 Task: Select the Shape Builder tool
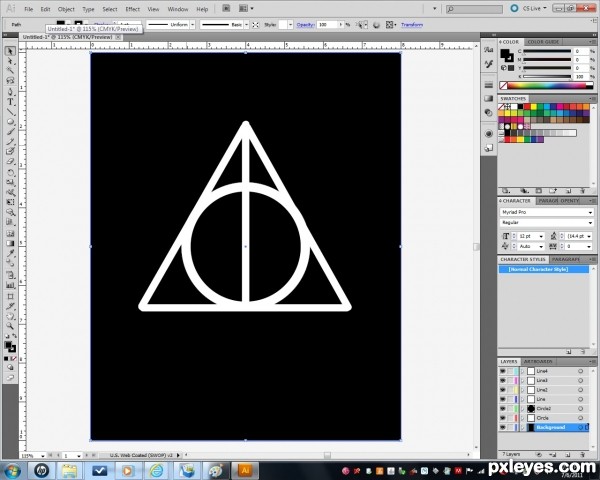[10, 212]
